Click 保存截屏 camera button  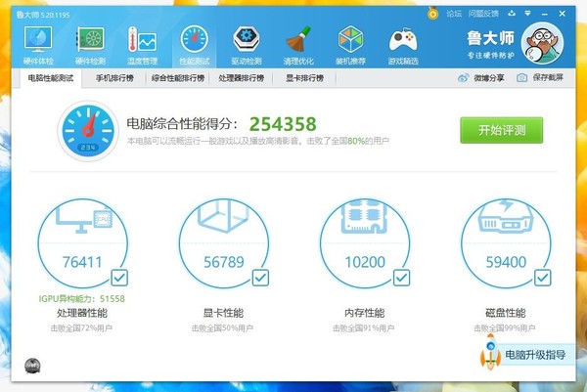click(540, 77)
